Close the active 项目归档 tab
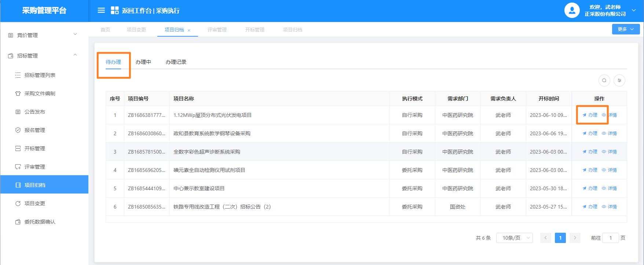 point(189,30)
